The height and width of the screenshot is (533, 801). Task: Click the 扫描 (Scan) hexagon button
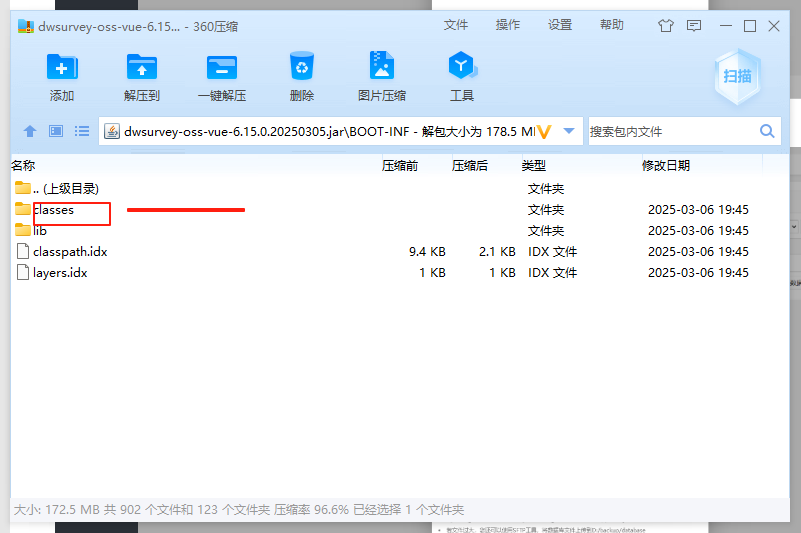point(737,76)
